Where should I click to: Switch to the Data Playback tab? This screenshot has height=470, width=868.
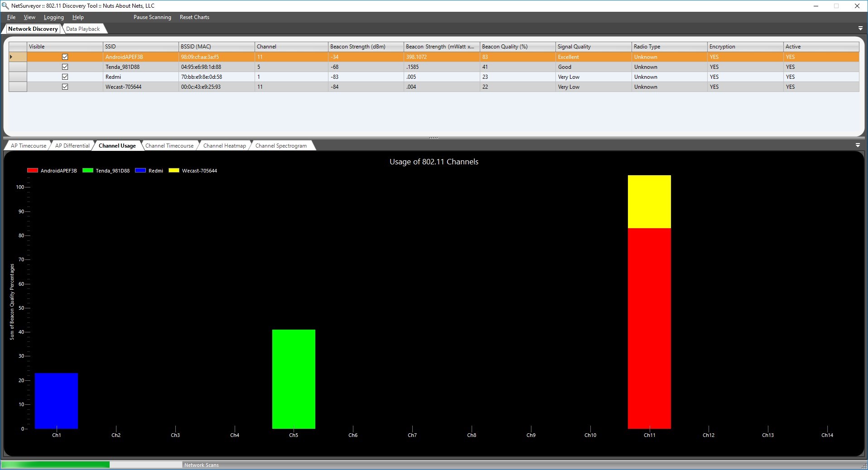coord(83,29)
